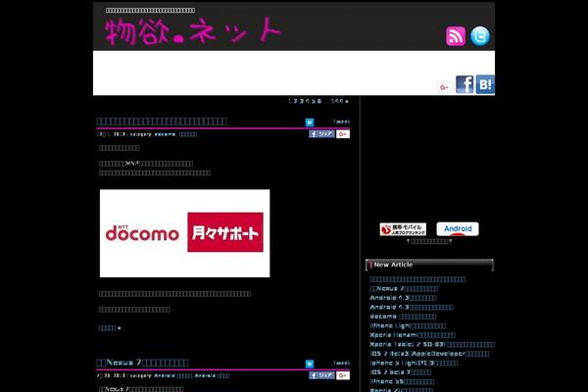Open the docomo monthly support article title
The width and height of the screenshot is (588, 392).
click(x=162, y=122)
